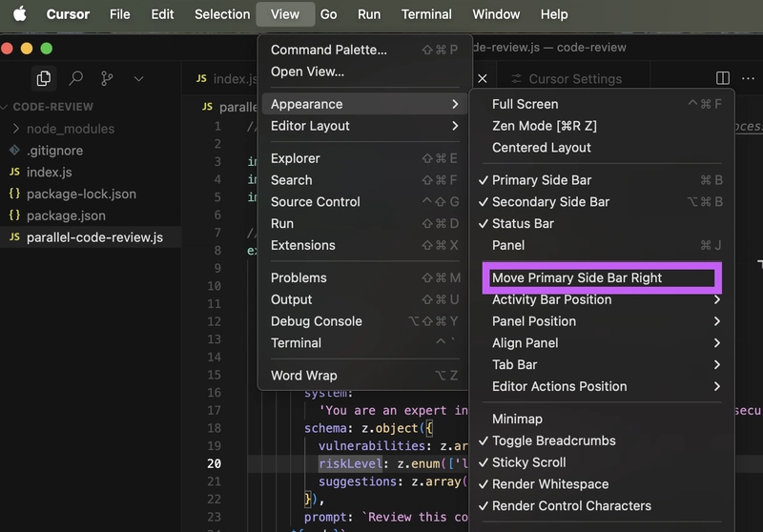Screen dimensions: 763x532
Task: Select Centered Layout entry
Action: pyautogui.click(x=602, y=148)
